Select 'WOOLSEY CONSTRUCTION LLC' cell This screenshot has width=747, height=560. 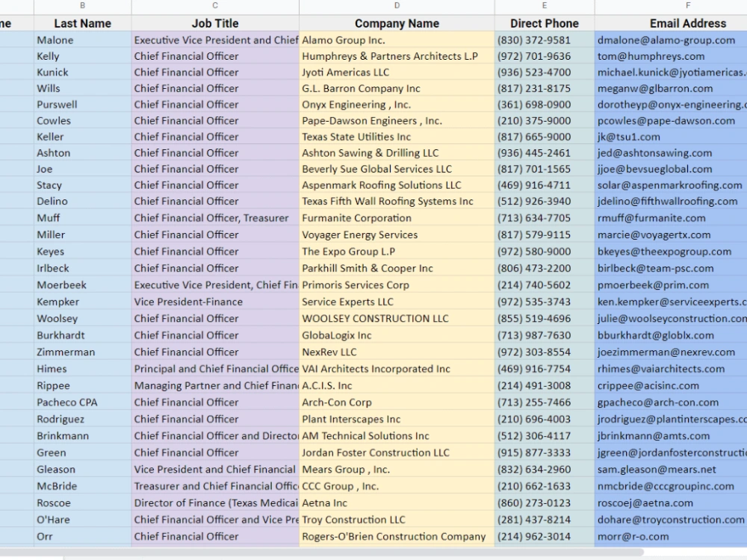397,319
